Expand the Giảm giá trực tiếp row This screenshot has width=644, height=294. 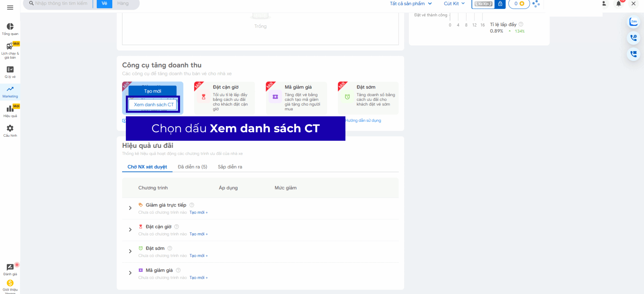(130, 208)
